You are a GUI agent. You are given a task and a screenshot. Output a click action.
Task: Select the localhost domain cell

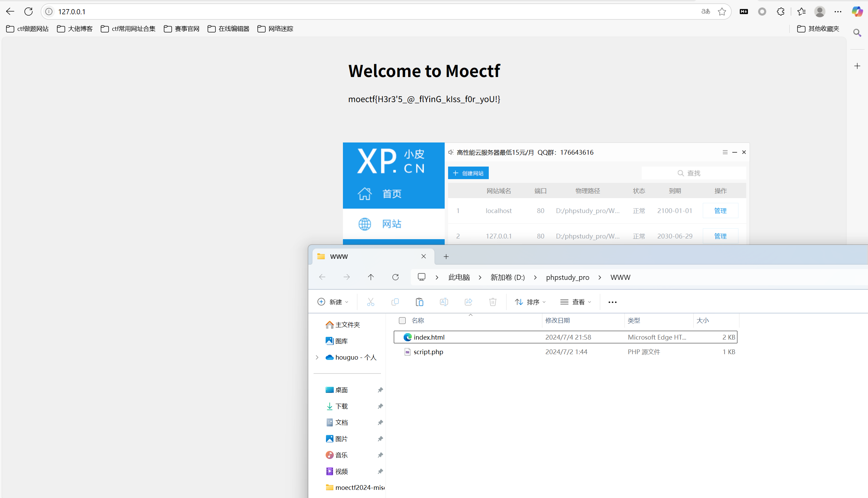pos(499,211)
